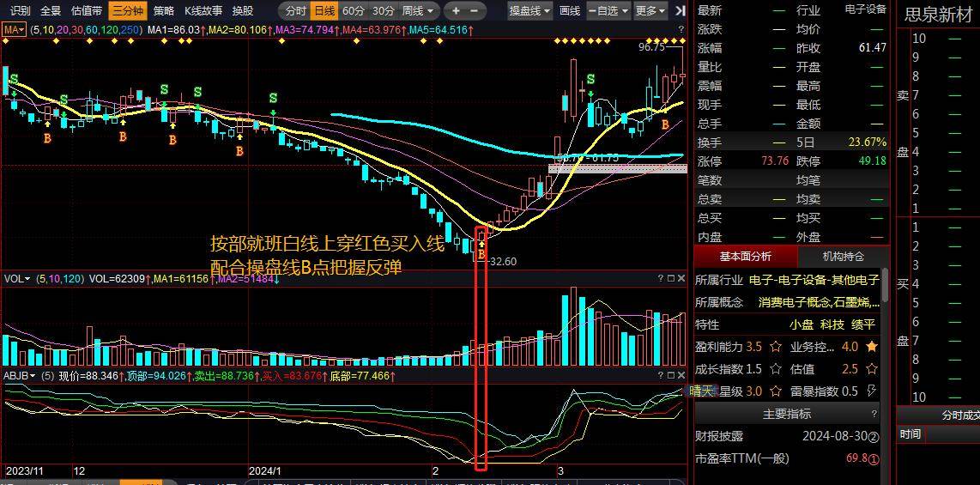
Task: Open the 周线 timeframe dropdown
Action: coord(419,10)
